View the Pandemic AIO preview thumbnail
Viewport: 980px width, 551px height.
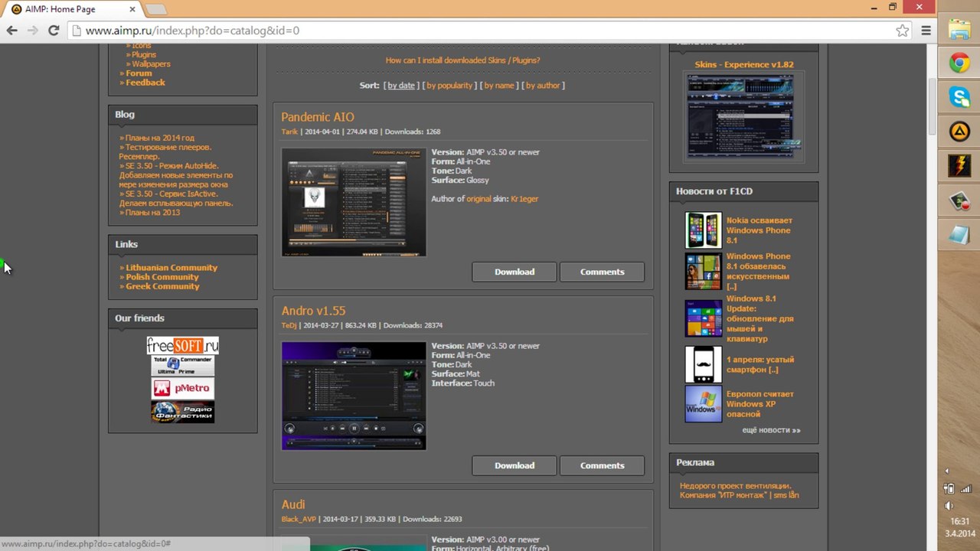[354, 202]
